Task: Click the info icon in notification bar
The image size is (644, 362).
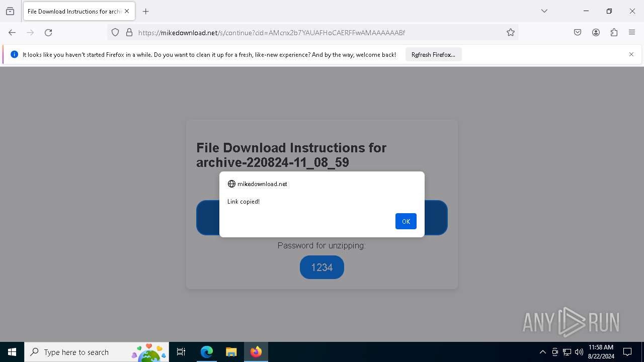Action: coord(14,54)
